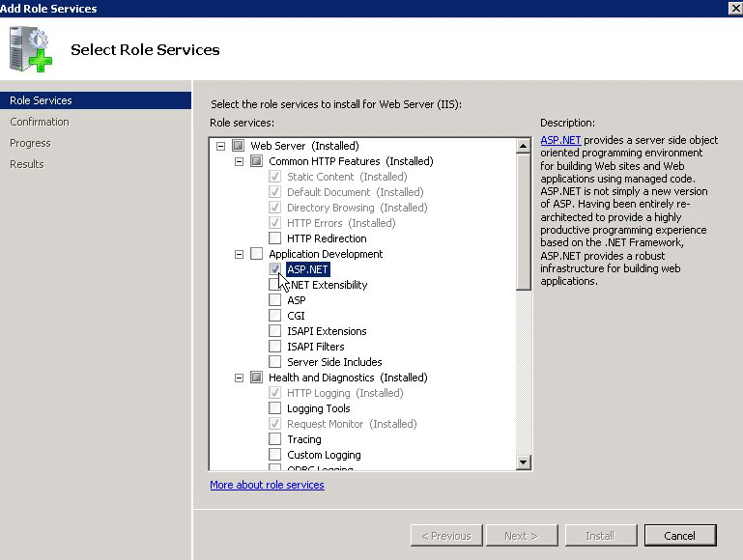Enable ISAPI Extensions checkbox
This screenshot has height=560, width=743.
click(274, 331)
